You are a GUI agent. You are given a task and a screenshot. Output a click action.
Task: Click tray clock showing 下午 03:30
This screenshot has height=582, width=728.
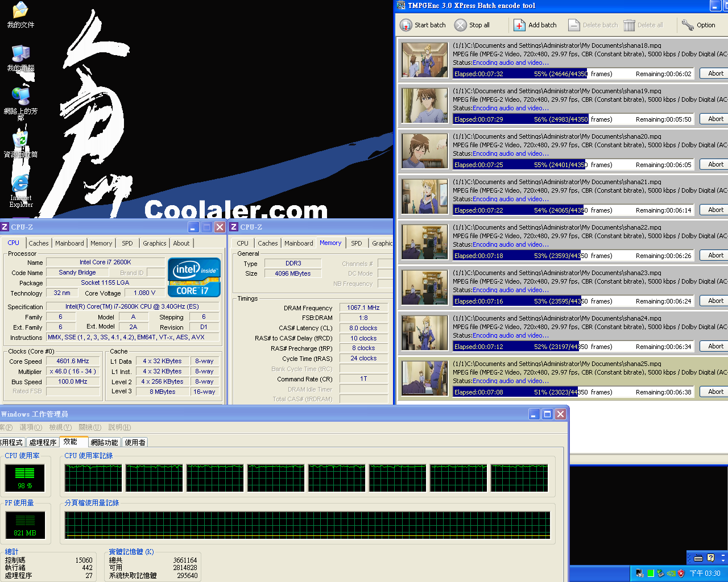click(705, 573)
